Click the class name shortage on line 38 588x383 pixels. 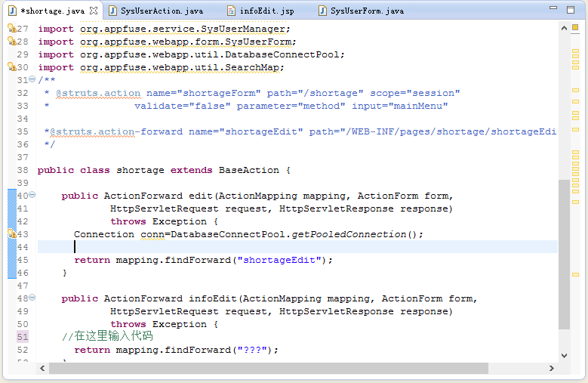tap(140, 170)
